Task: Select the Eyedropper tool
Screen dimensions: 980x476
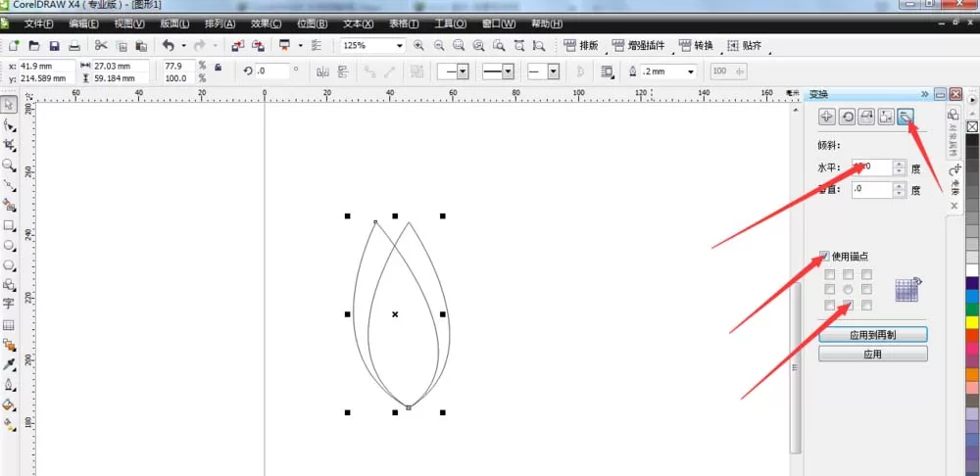Action: (9, 364)
